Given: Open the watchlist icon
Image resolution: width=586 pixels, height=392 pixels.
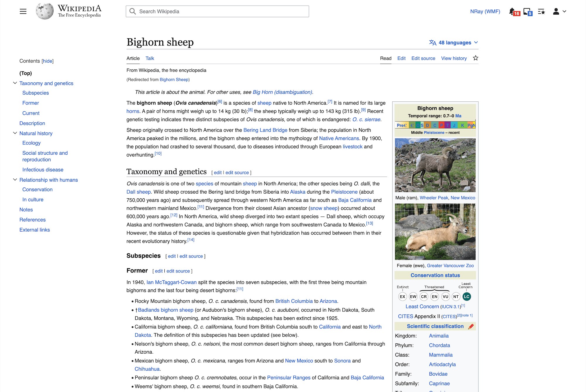Looking at the screenshot, I should (x=541, y=12).
